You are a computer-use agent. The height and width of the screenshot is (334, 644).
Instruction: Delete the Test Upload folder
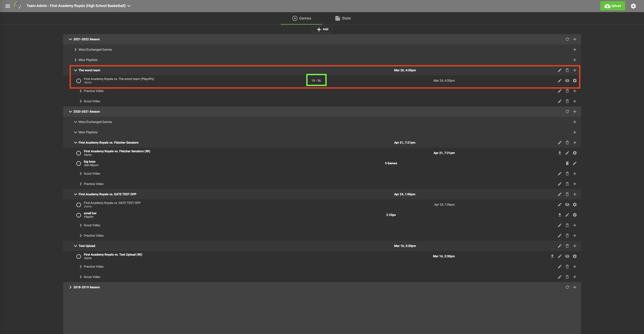[567, 246]
